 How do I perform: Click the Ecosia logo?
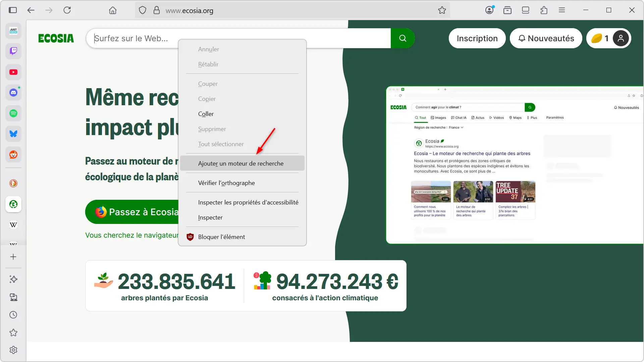tap(56, 38)
